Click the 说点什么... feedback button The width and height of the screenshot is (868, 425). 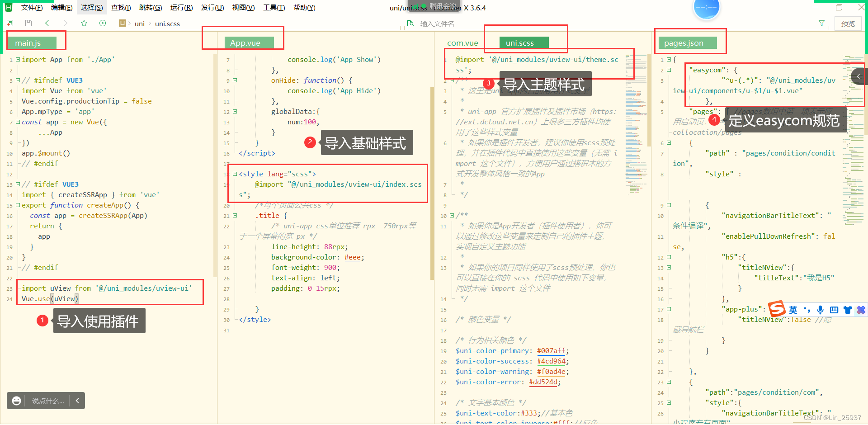point(48,401)
